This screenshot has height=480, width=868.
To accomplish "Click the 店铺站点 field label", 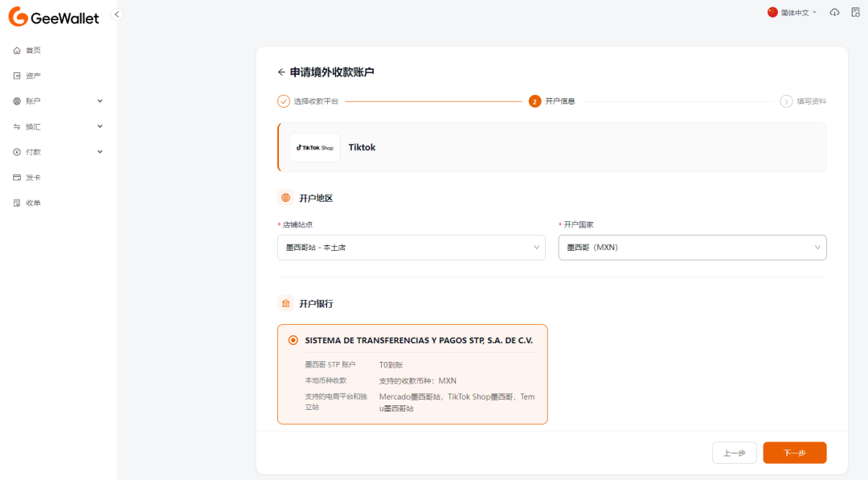I will 297,225.
